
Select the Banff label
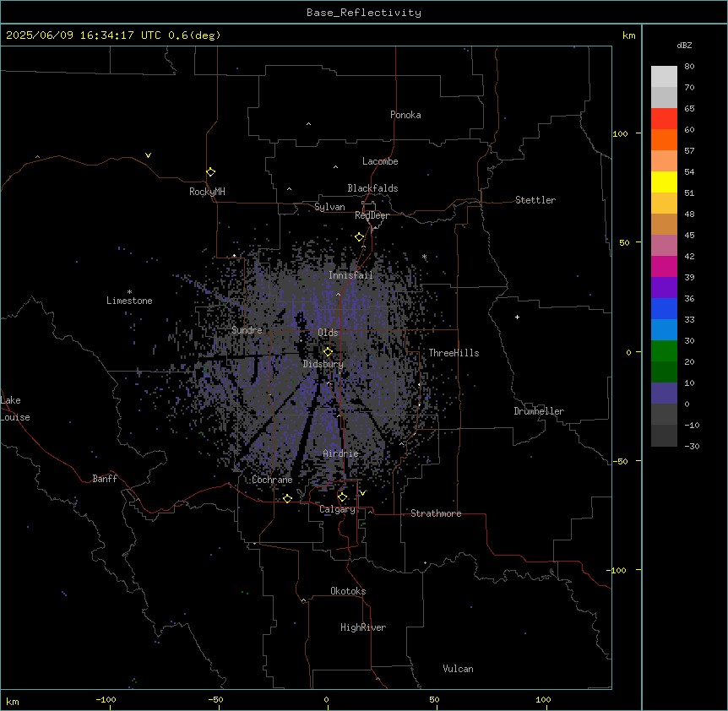pyautogui.click(x=105, y=479)
